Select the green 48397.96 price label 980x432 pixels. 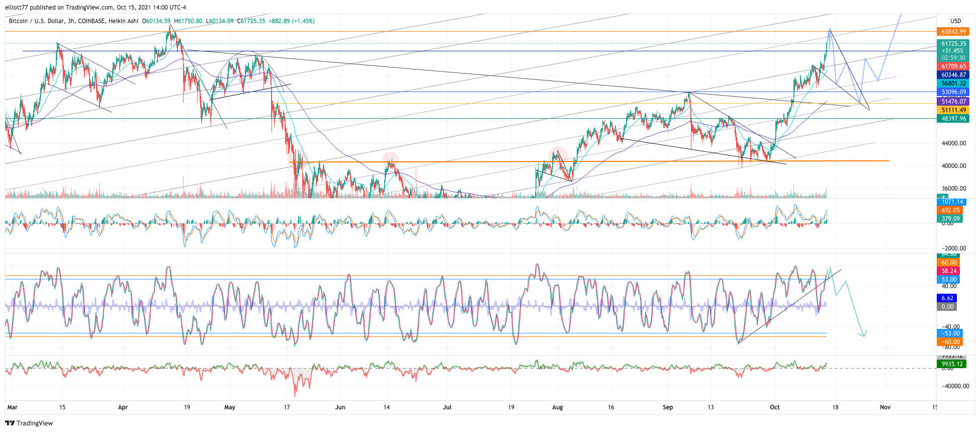click(953, 119)
